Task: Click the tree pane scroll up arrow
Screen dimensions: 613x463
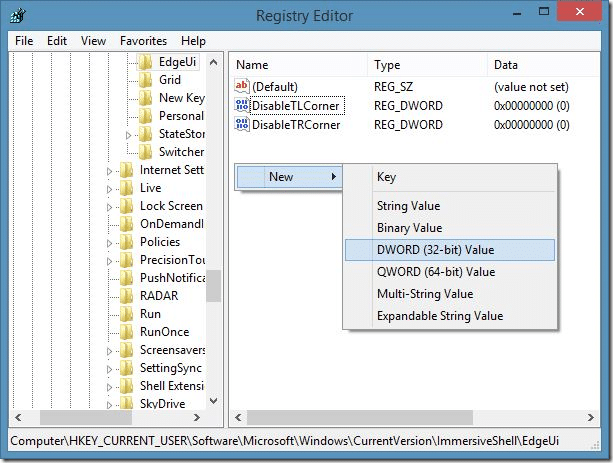Action: 213,62
